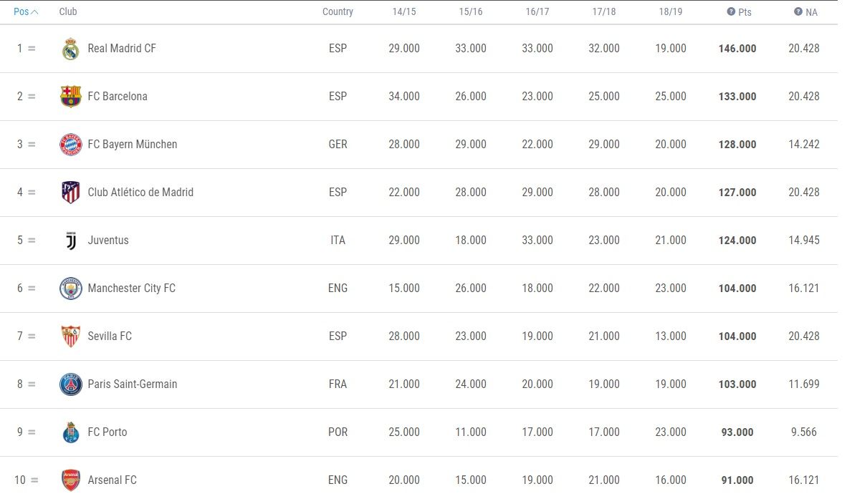Open the NA column help question-mark icon
The height and width of the screenshot is (504, 847).
(798, 11)
